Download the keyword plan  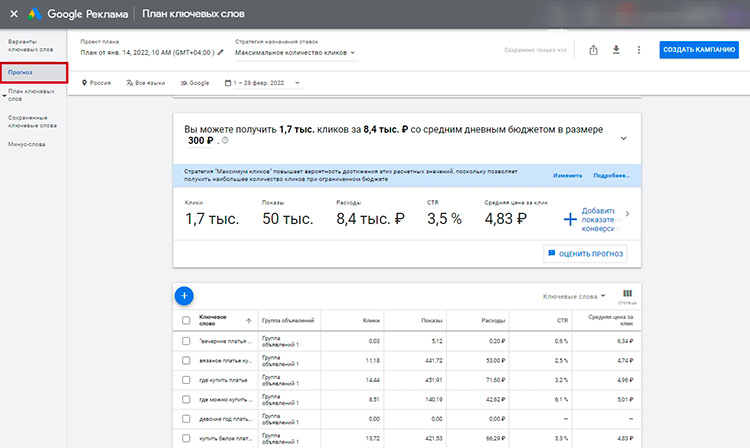coord(616,50)
